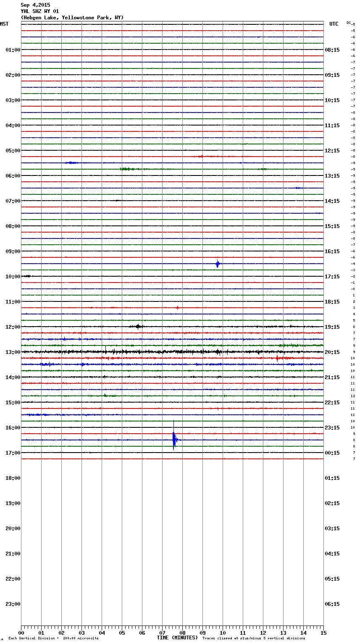Click the 03:15 UTC time label
Screen dimensions: 357x644
[x=332, y=529]
